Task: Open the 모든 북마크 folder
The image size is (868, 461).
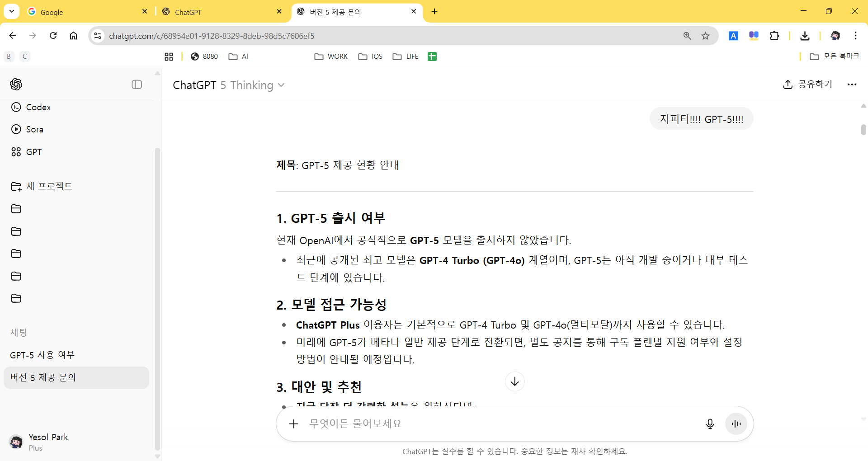Action: (835, 56)
